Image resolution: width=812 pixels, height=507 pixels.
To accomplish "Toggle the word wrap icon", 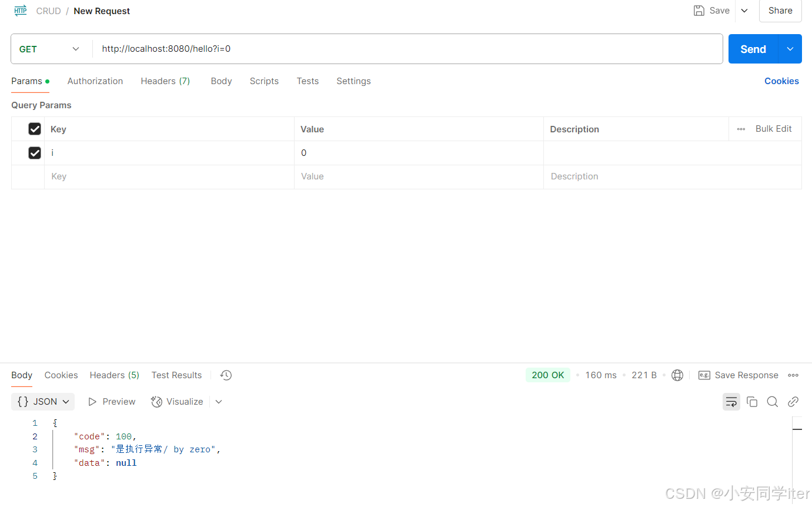I will click(731, 402).
